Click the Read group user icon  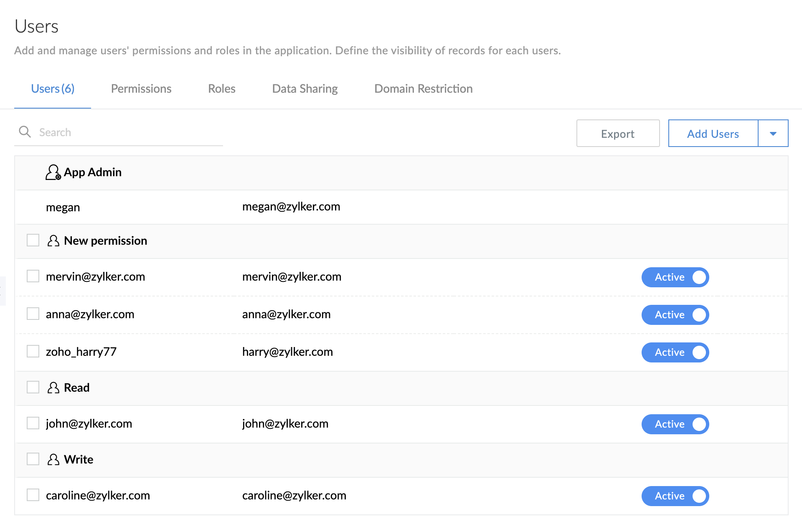tap(53, 388)
